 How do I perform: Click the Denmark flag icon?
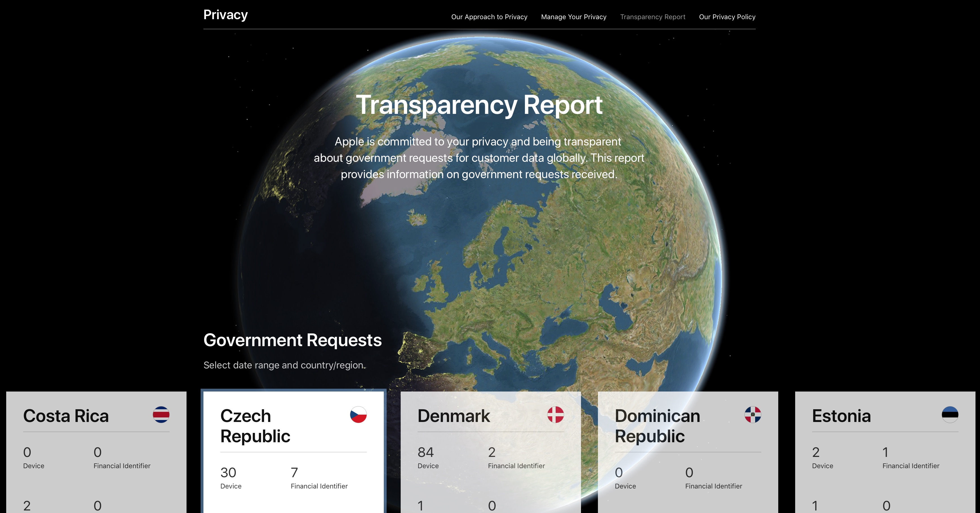[x=555, y=414]
